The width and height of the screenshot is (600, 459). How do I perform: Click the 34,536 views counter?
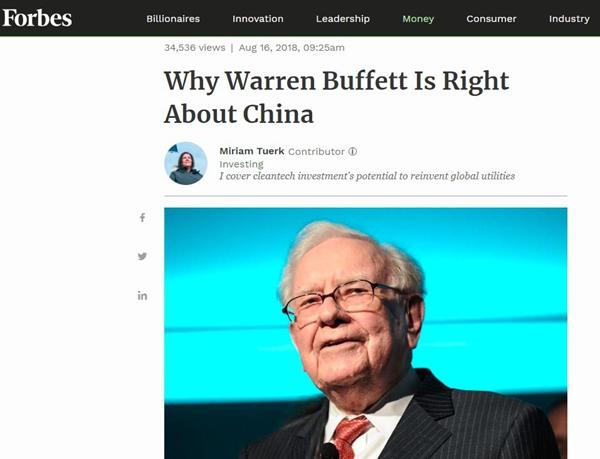(x=195, y=48)
